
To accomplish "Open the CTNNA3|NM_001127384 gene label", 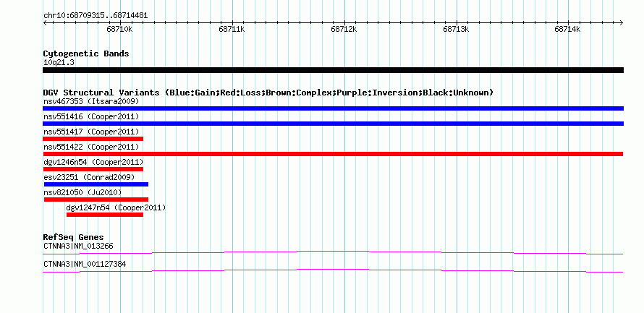I will tap(85, 264).
